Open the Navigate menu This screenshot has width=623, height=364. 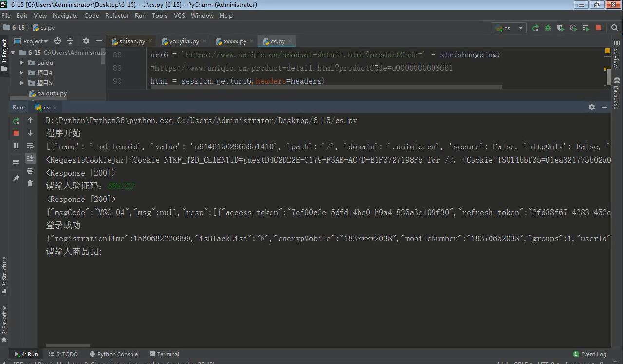coord(65,16)
